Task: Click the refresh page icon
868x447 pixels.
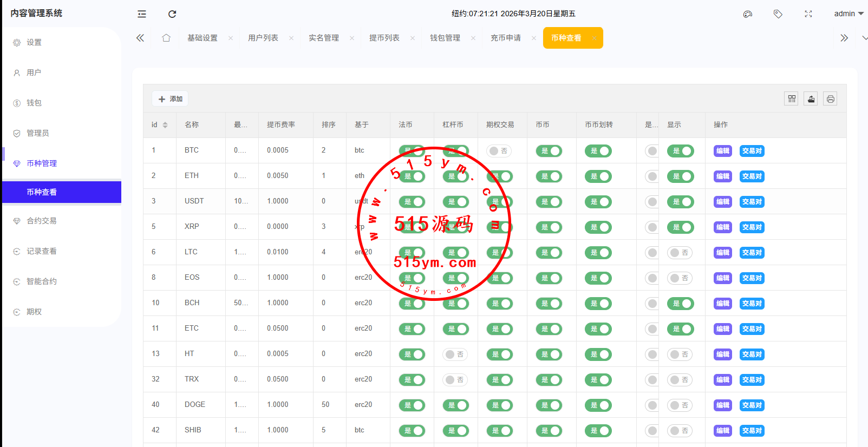Action: [x=172, y=14]
